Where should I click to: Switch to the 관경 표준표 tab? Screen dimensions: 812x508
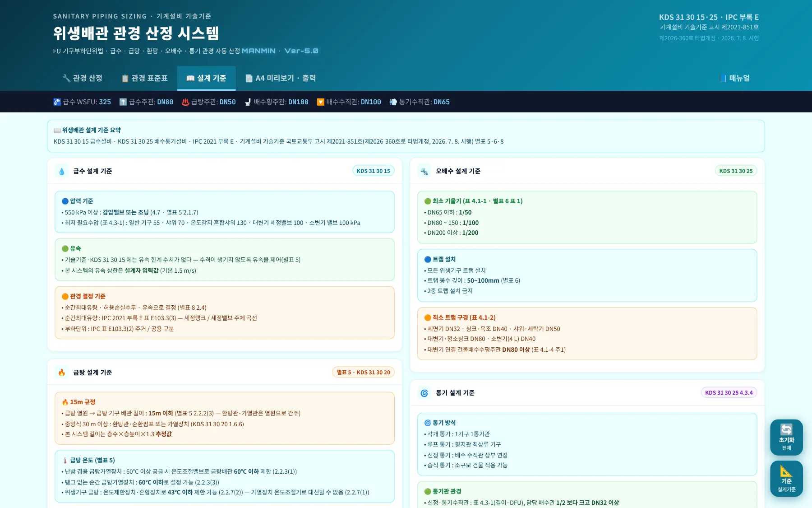pyautogui.click(x=144, y=78)
